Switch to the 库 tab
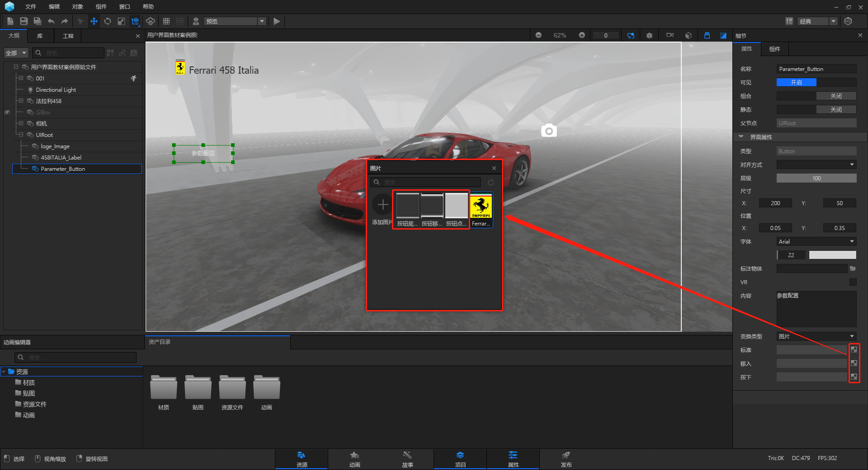868x470 pixels. pos(40,36)
